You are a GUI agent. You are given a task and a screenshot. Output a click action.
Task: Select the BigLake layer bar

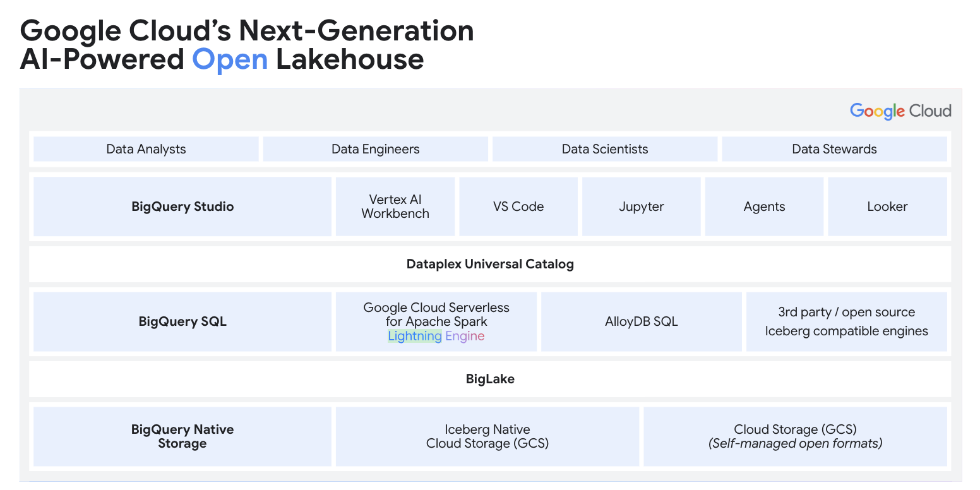490,379
